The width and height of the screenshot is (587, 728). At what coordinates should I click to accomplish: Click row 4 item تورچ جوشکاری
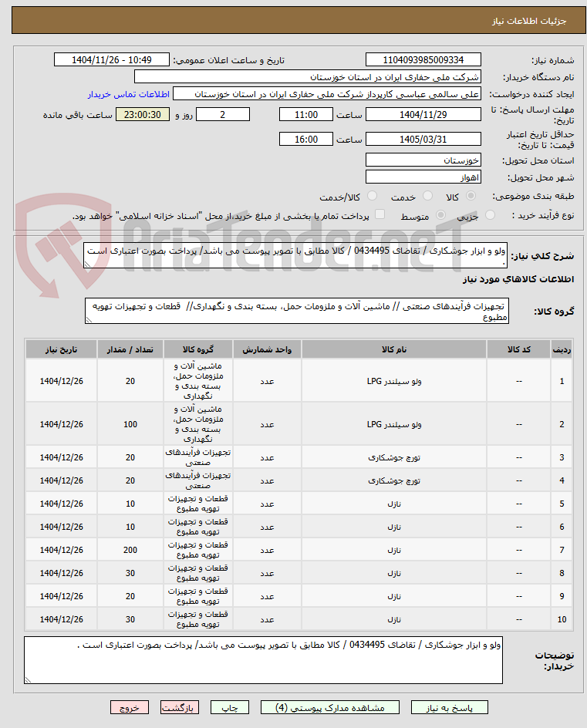pyautogui.click(x=394, y=481)
